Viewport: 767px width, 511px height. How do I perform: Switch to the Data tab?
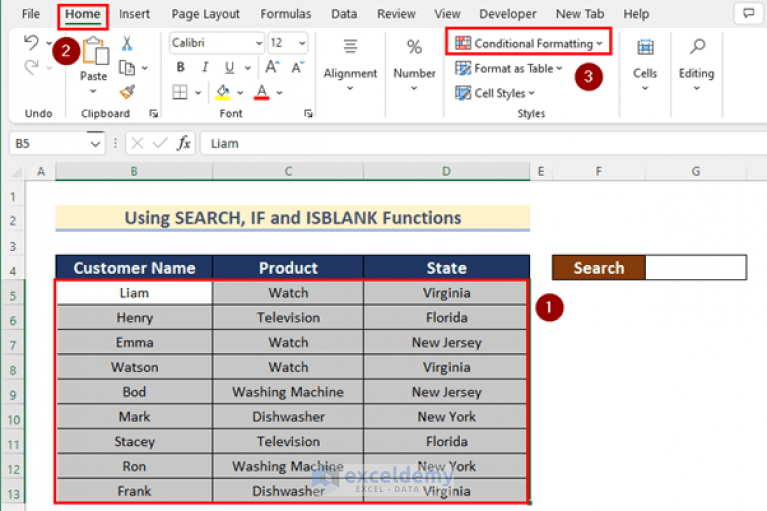(344, 14)
